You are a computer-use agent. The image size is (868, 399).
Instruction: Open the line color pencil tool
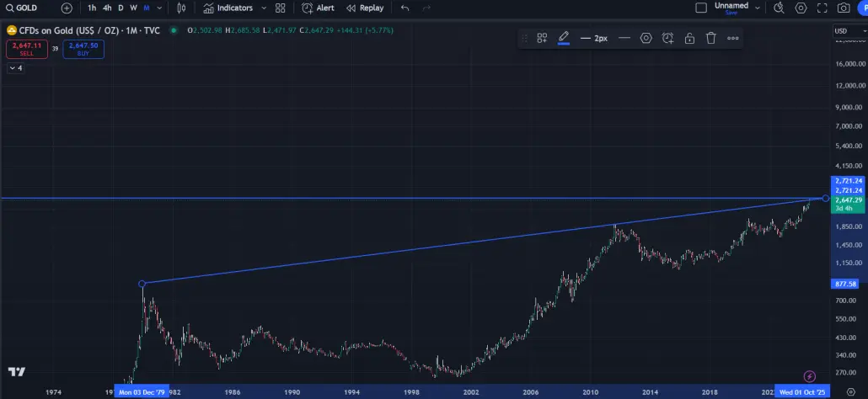pos(564,38)
